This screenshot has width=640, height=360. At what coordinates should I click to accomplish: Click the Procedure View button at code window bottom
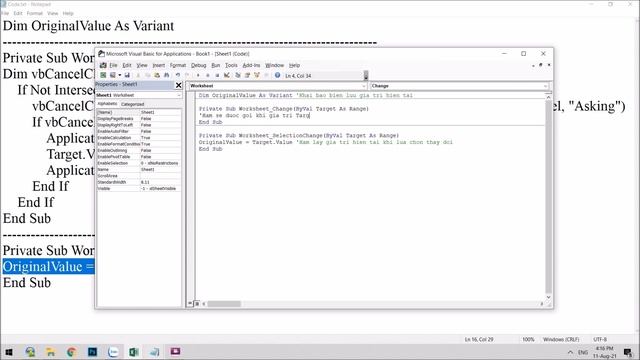(190, 304)
